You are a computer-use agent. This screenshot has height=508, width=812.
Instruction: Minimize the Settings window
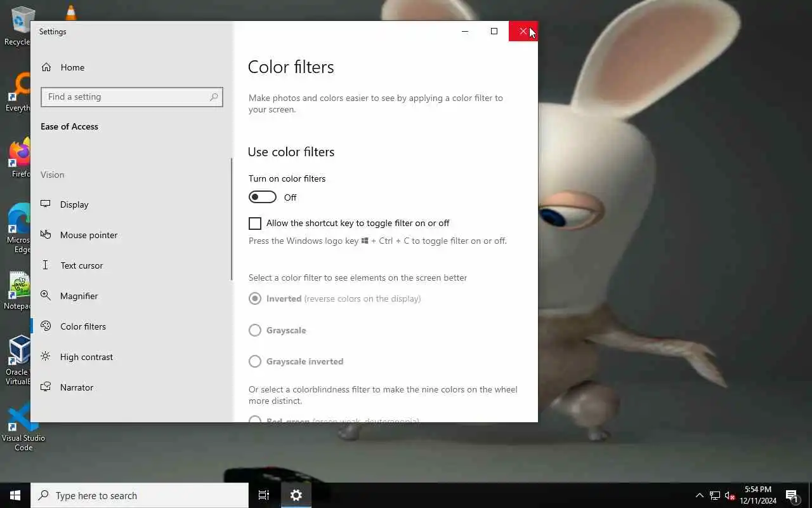pyautogui.click(x=465, y=31)
